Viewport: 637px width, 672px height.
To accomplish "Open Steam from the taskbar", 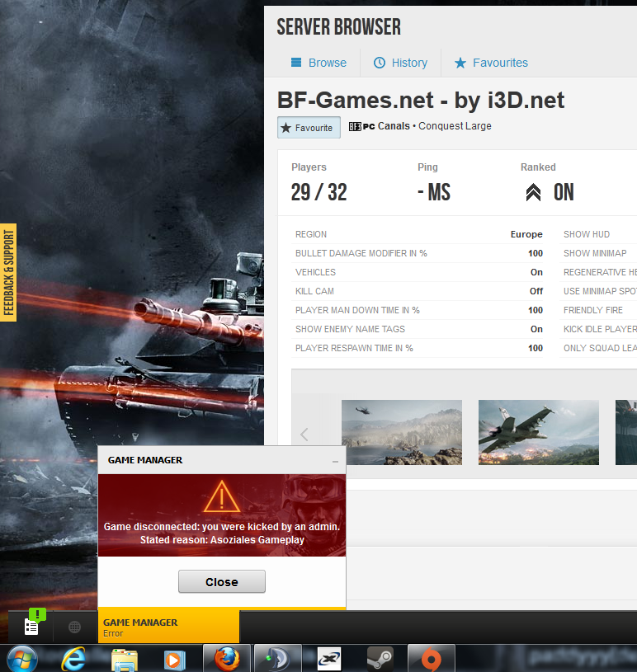I will 380,659.
